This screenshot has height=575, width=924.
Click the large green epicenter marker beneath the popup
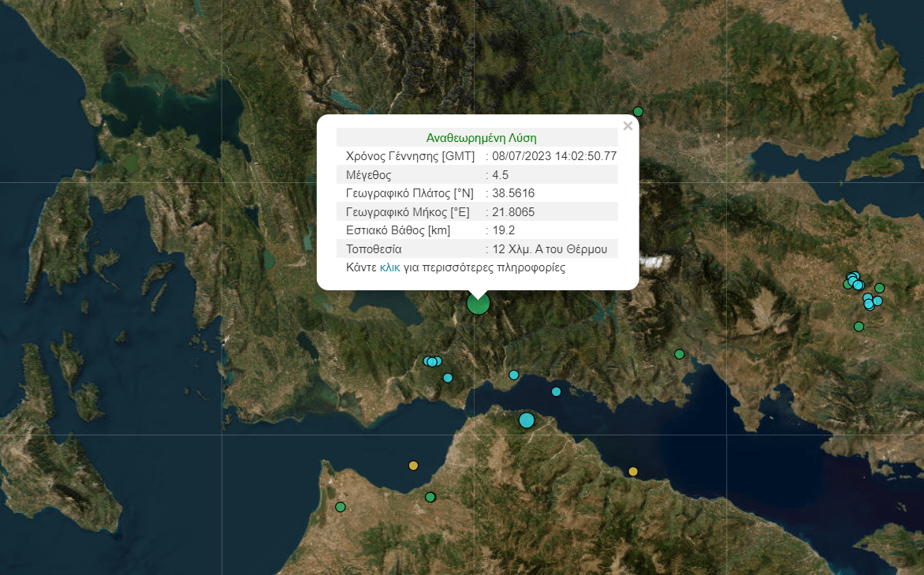pos(479,304)
